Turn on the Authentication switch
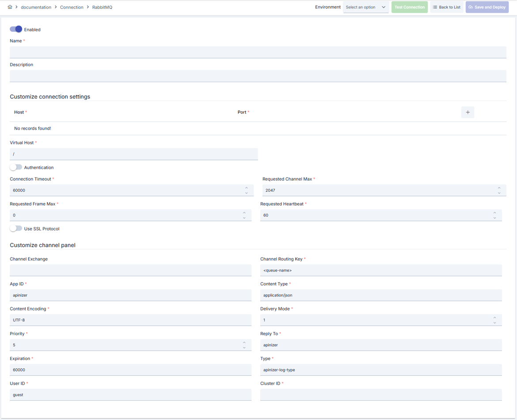Screen dimensions: 517x420 pos(16,167)
